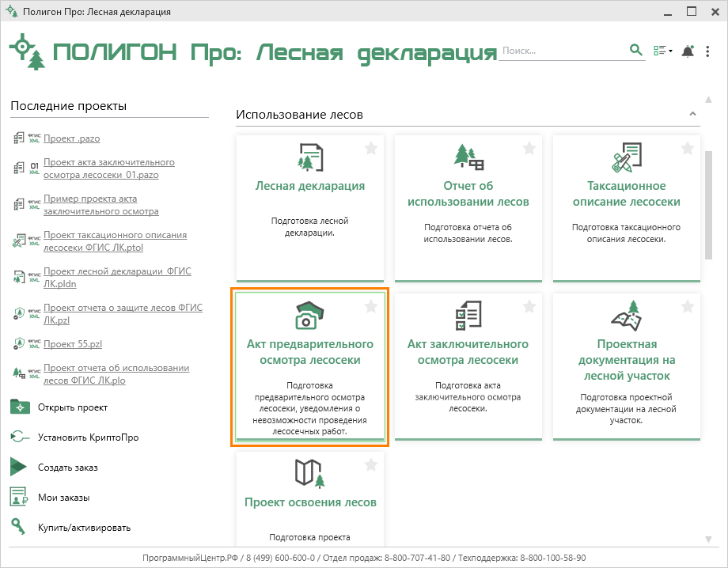Click icon beside Проект таксационного описания лесосеки ФГИС ЛК.ptol
Viewport: 728px width, 568px height.
tap(18, 240)
